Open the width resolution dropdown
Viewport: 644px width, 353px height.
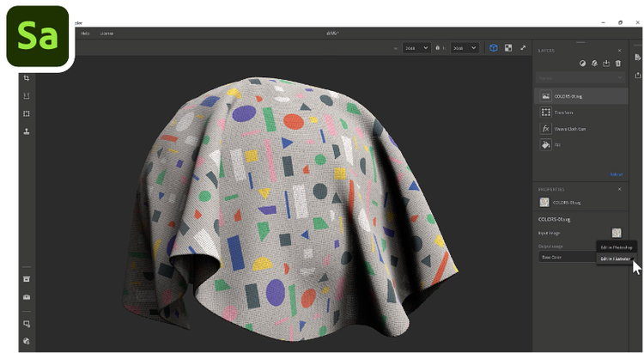click(416, 48)
